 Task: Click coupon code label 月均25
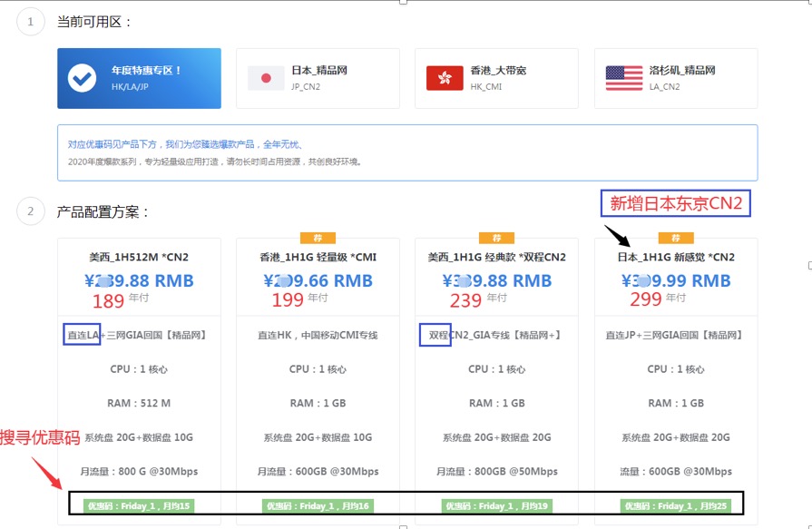[x=676, y=505]
